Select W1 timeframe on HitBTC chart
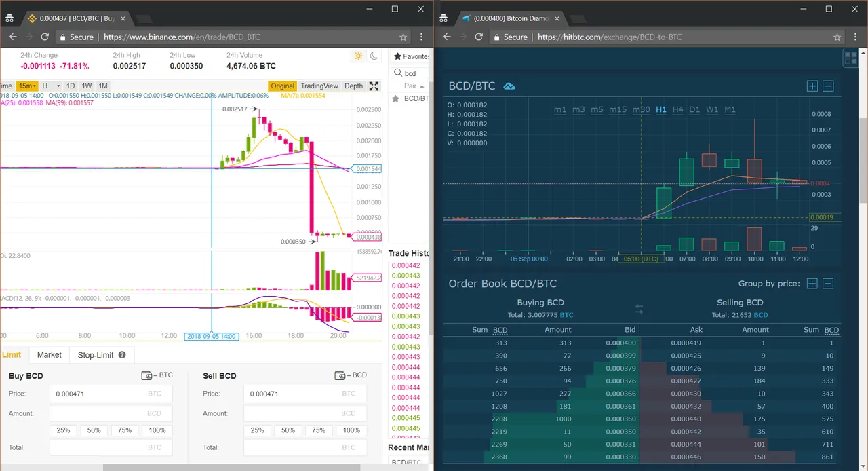 712,109
